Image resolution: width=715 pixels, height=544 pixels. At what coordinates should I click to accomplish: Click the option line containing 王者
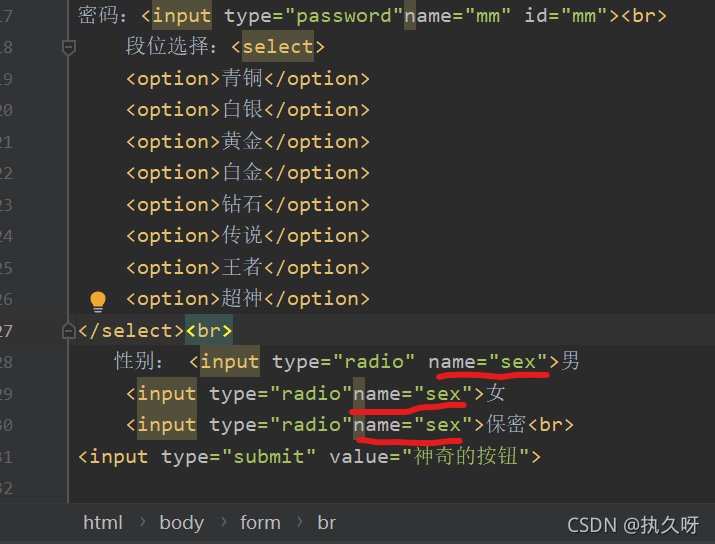[248, 267]
